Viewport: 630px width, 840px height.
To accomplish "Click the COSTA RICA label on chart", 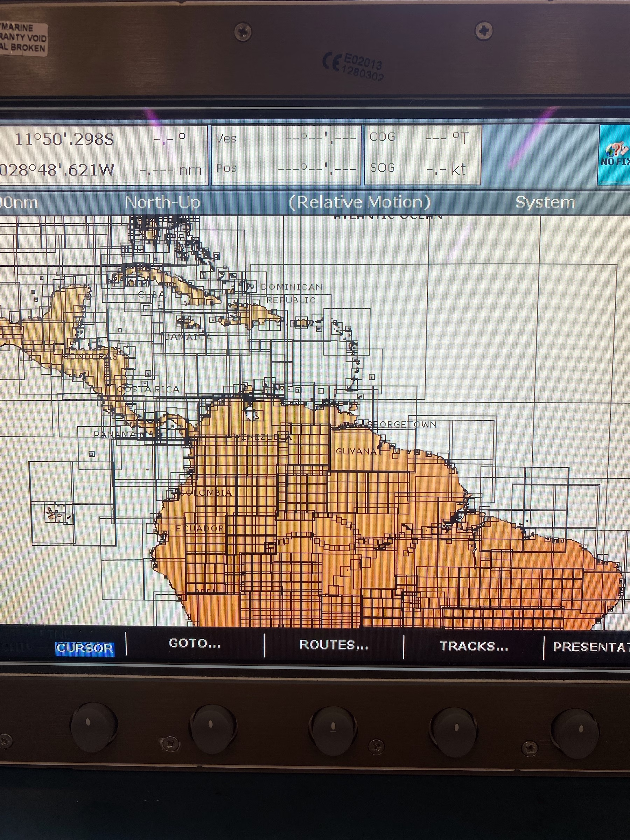I will pos(148,389).
